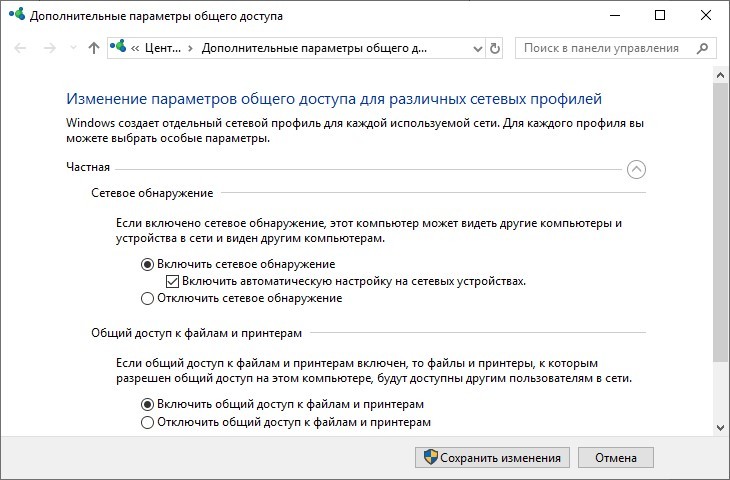Select Отключить общий доступ к файлам radio
730x480 pixels.
coord(148,422)
